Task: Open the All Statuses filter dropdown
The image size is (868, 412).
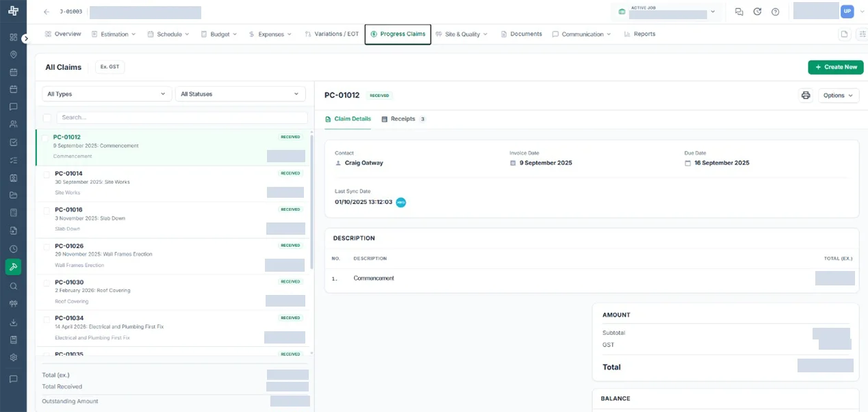Action: pyautogui.click(x=240, y=94)
